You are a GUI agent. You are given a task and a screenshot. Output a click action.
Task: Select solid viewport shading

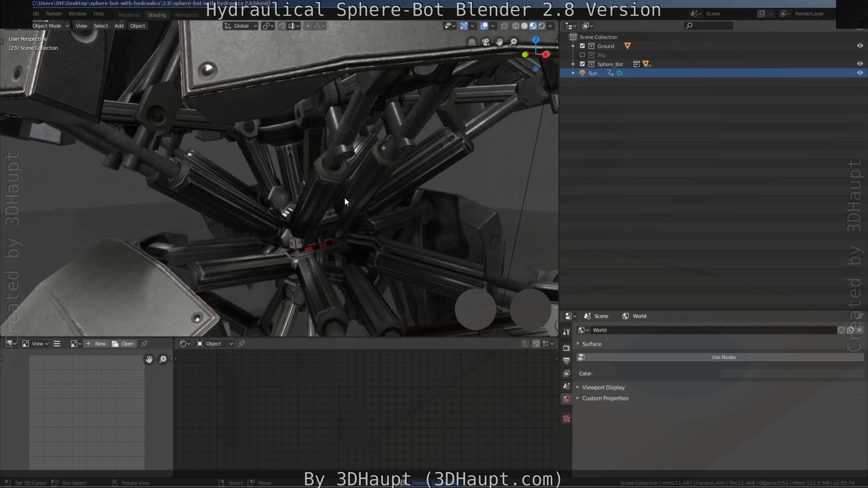(524, 26)
